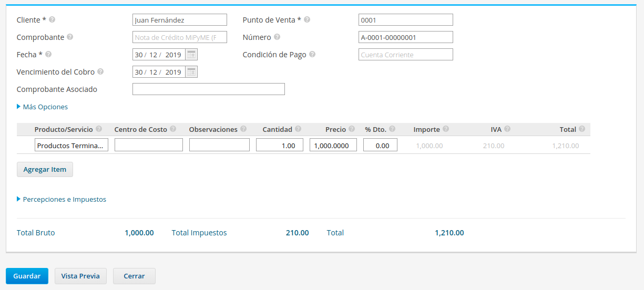Click the Total Bruto label
This screenshot has width=644, height=290.
click(36, 233)
